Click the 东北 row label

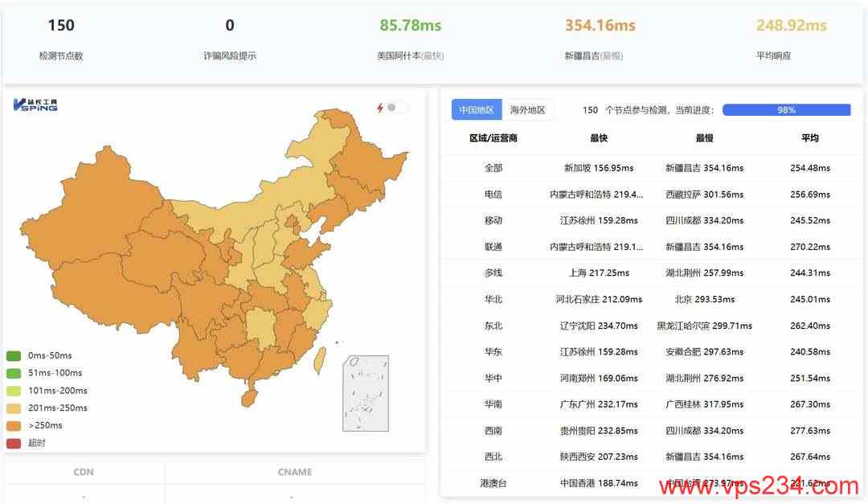493,326
